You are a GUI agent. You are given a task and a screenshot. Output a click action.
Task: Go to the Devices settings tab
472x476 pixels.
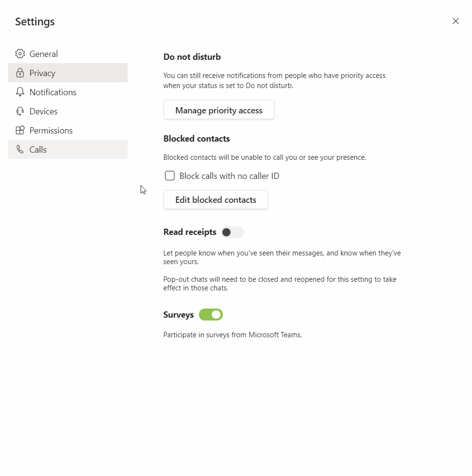44,111
